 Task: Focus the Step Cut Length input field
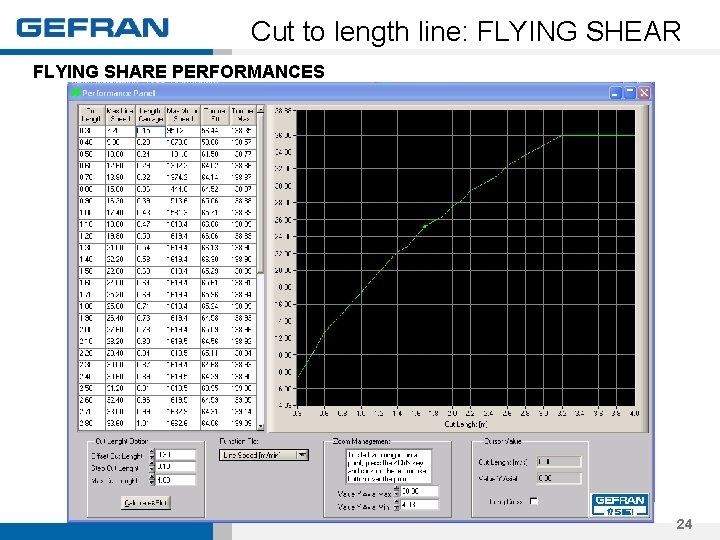(x=176, y=467)
